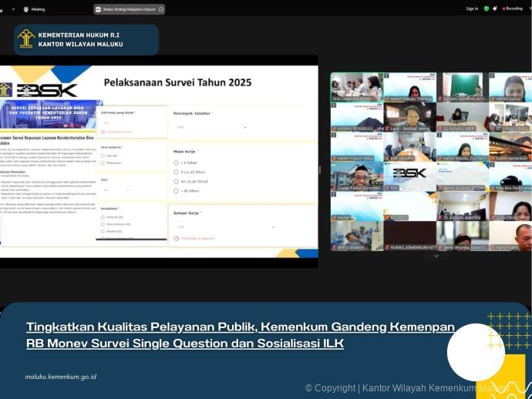
Task: Select the last Masa Kerja radio option
Action: coord(177,189)
